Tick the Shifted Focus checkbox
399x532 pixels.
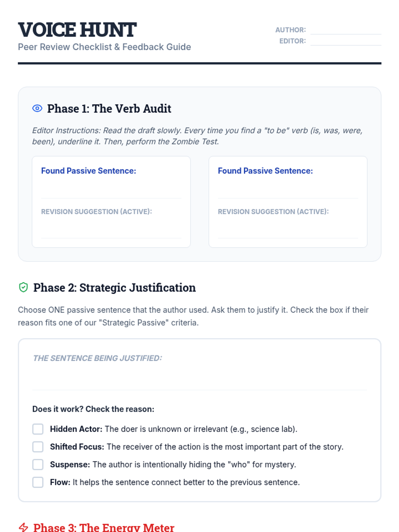pyautogui.click(x=38, y=447)
